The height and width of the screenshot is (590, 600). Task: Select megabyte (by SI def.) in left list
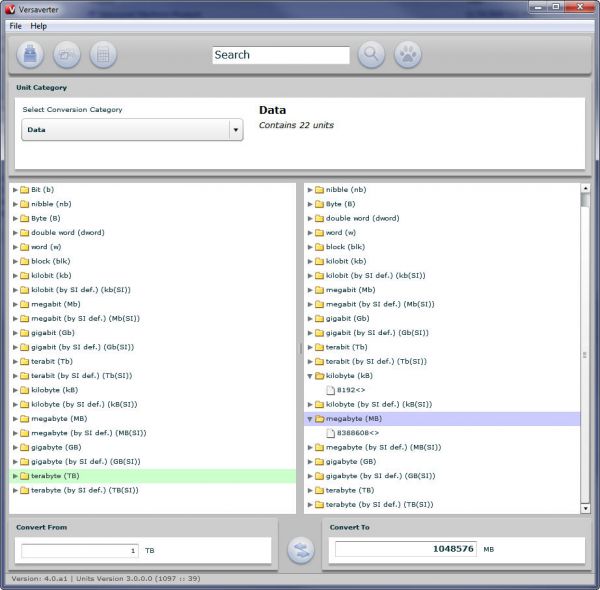coord(89,433)
